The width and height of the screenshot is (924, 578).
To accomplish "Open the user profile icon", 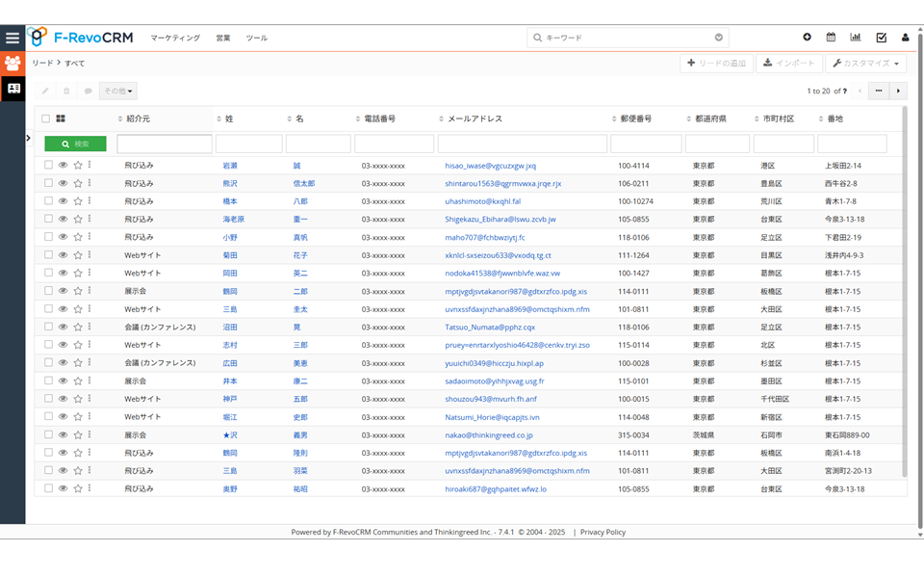I will (x=905, y=38).
